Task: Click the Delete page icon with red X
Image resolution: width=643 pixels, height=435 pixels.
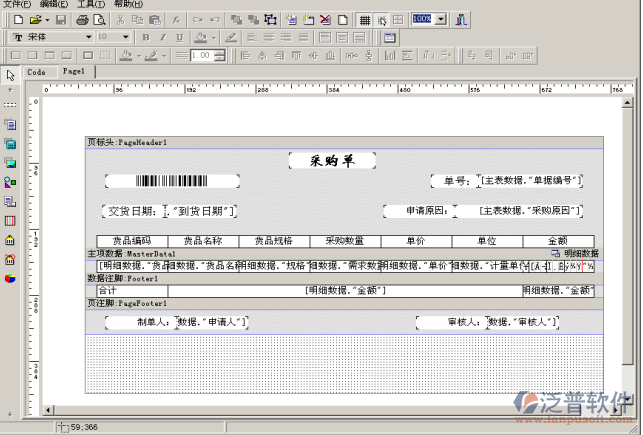Action: click(x=326, y=19)
